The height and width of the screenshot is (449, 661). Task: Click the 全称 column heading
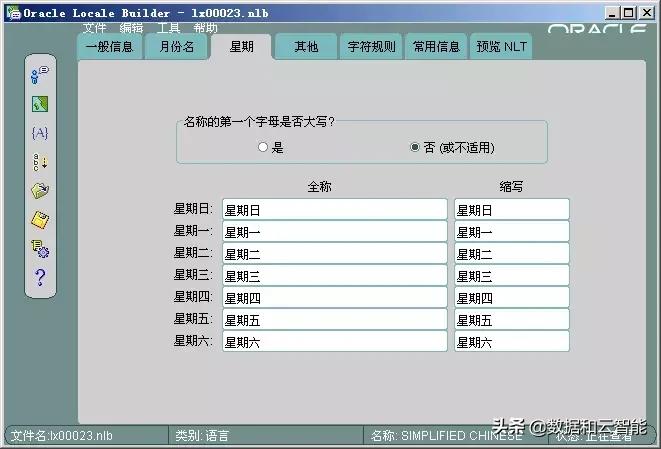[x=319, y=186]
